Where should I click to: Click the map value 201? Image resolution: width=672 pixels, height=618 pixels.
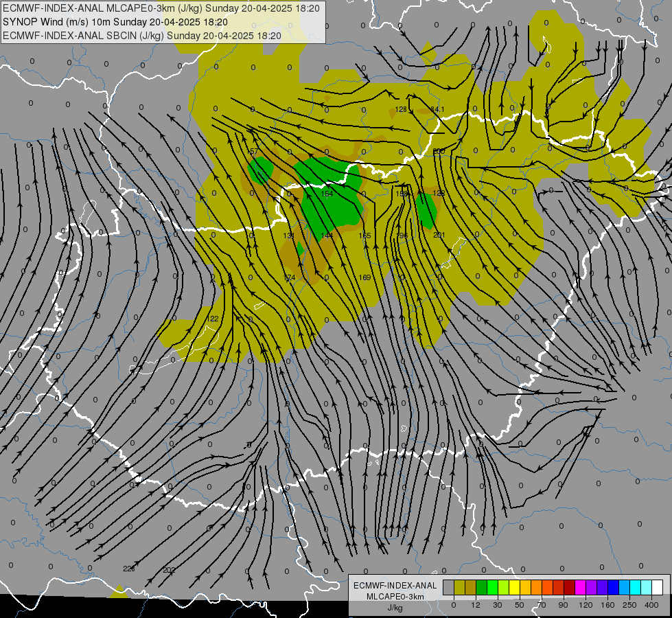439,235
